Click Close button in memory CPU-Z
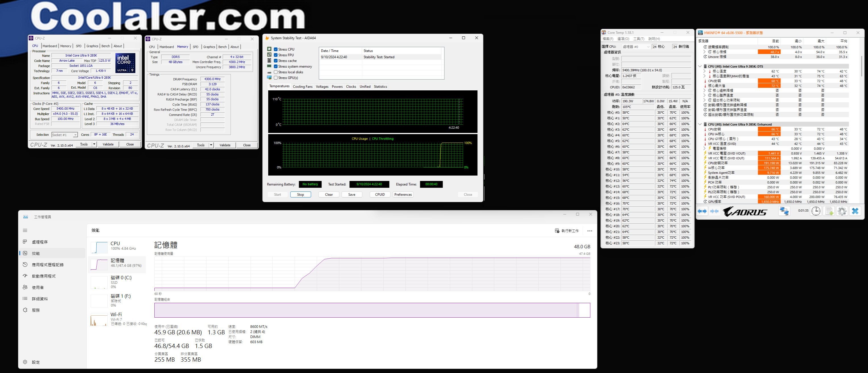Screen dimensions: 868x373 click(247, 145)
